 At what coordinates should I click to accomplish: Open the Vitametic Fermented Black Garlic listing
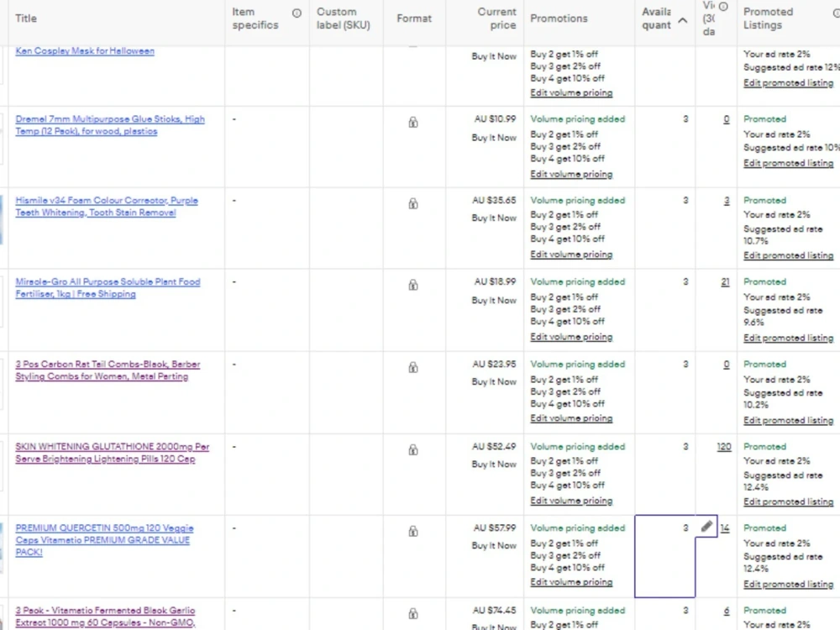(x=106, y=617)
